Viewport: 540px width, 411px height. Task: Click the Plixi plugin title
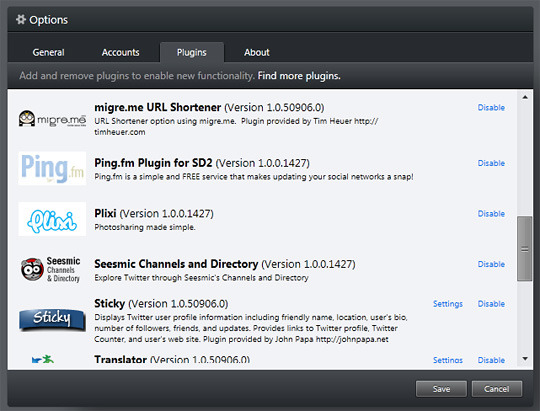pyautogui.click(x=105, y=213)
